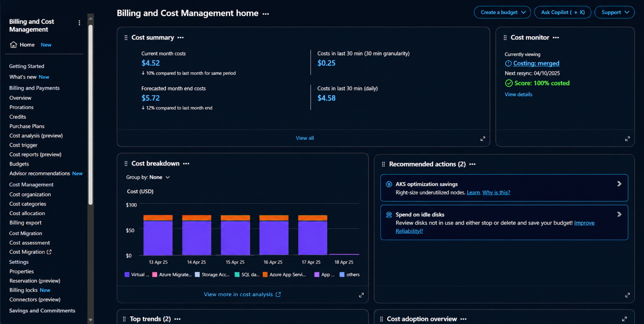The image size is (644, 324).
Task: Click the Azure Migrate pink legend swatch
Action: tap(155, 275)
